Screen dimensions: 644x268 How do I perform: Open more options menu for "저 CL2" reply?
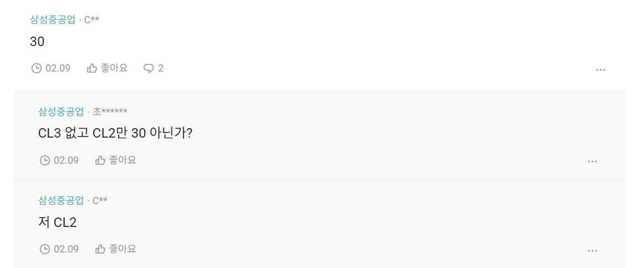click(592, 251)
